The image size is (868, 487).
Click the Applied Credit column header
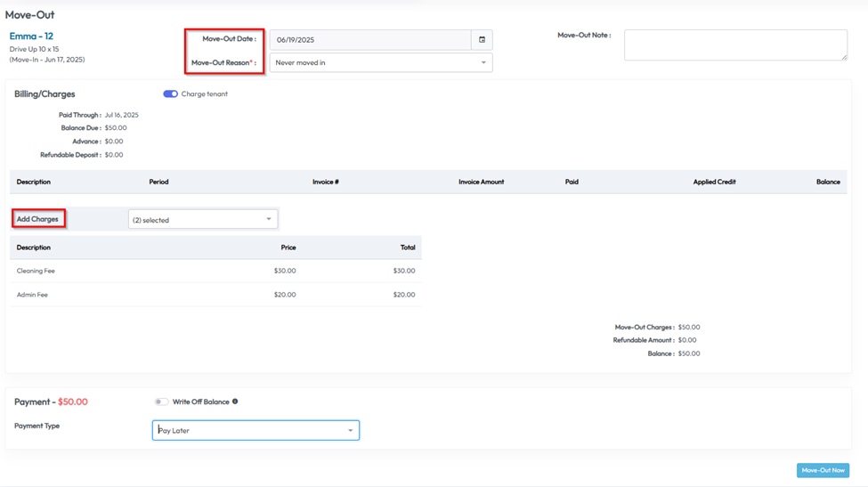[x=714, y=182]
